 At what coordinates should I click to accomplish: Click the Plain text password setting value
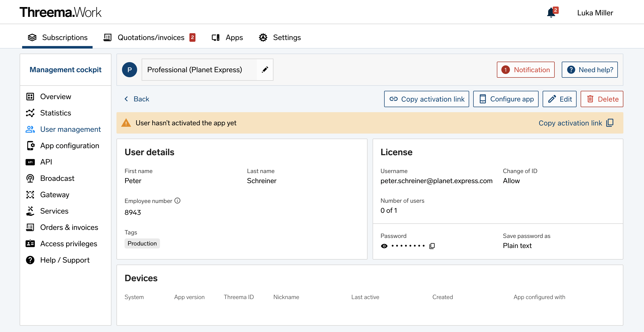tap(517, 245)
